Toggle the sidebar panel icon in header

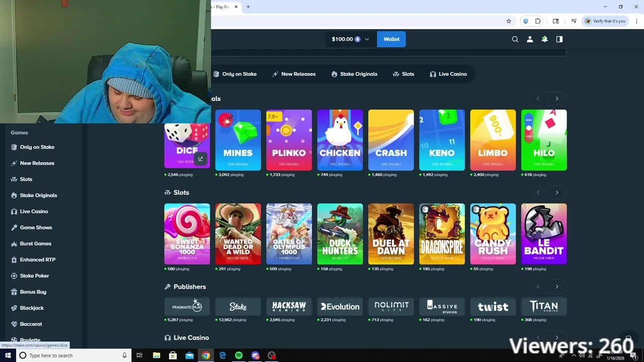pos(559,39)
